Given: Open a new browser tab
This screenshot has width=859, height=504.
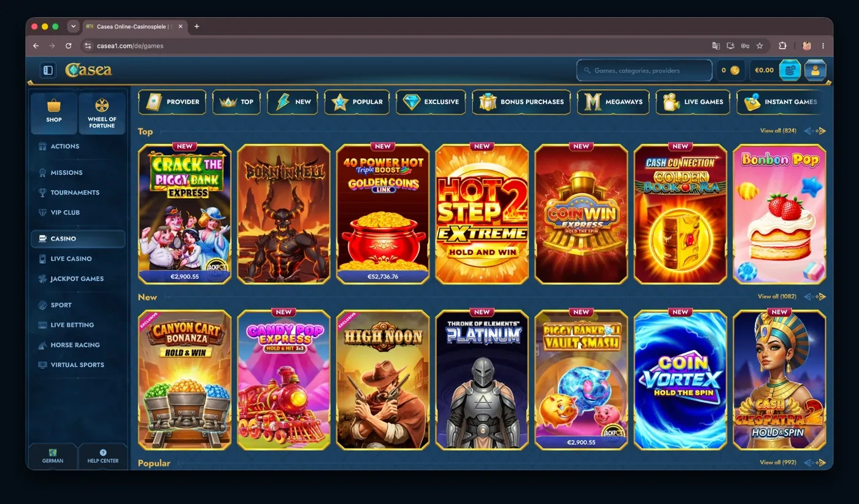Looking at the screenshot, I should (x=196, y=26).
